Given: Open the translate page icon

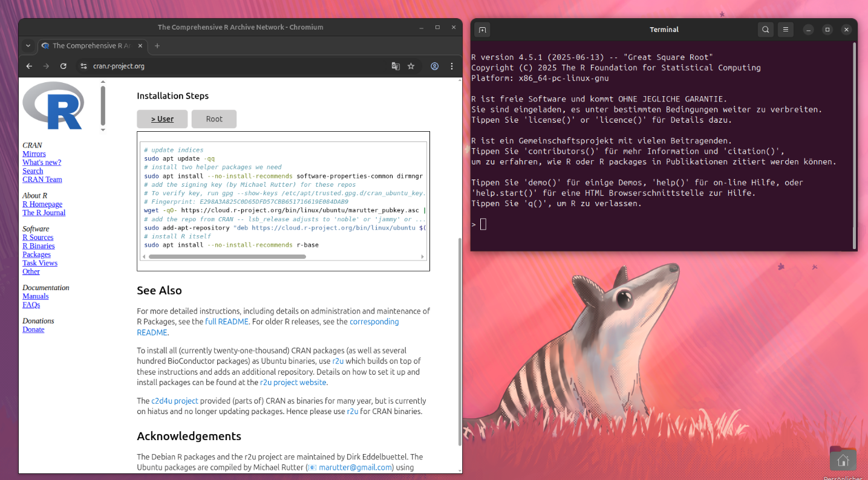Looking at the screenshot, I should coord(396,66).
